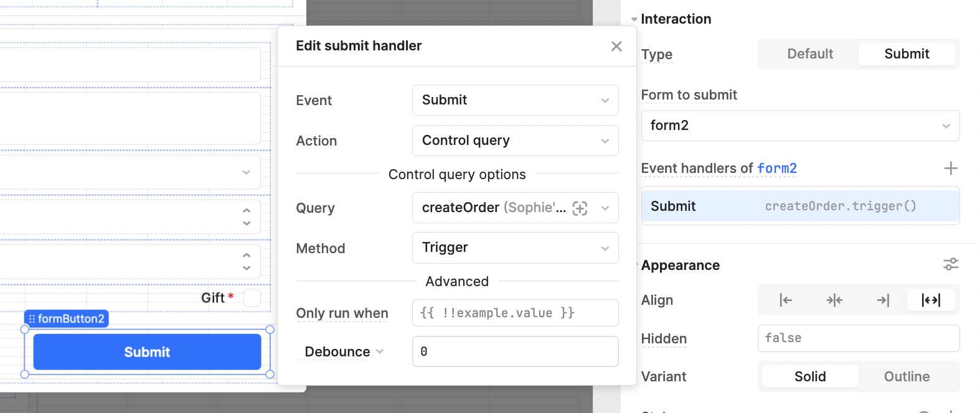The image size is (980, 413).
Task: Open the form select dropdown chevron on canvas
Action: click(247, 172)
